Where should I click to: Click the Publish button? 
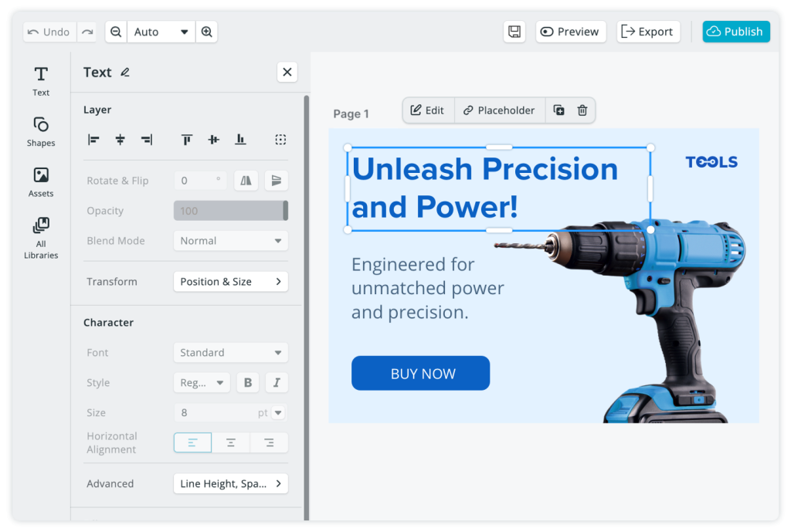(735, 32)
